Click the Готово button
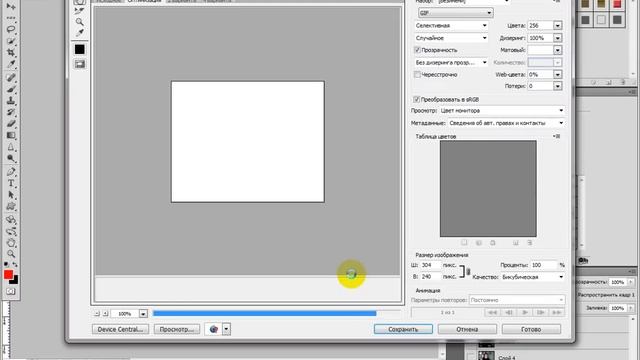 [x=531, y=329]
